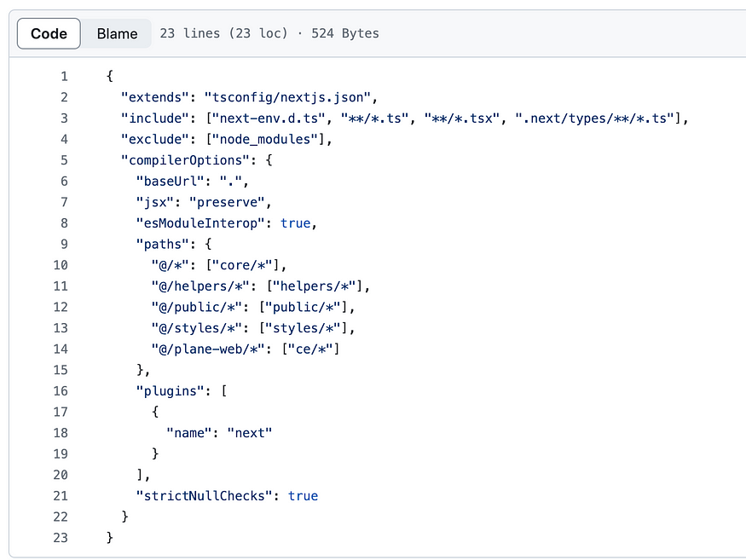The width and height of the screenshot is (746, 560).
Task: Click the "exclude" key
Action: tap(155, 139)
